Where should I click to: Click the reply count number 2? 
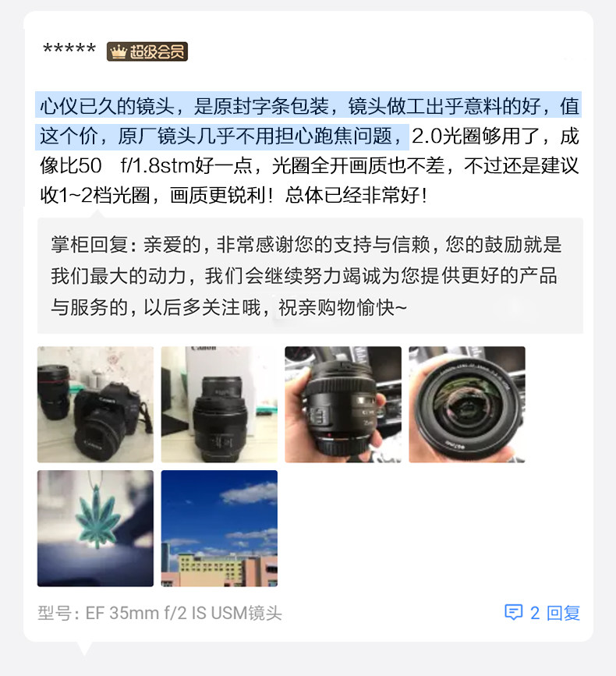pyautogui.click(x=535, y=613)
